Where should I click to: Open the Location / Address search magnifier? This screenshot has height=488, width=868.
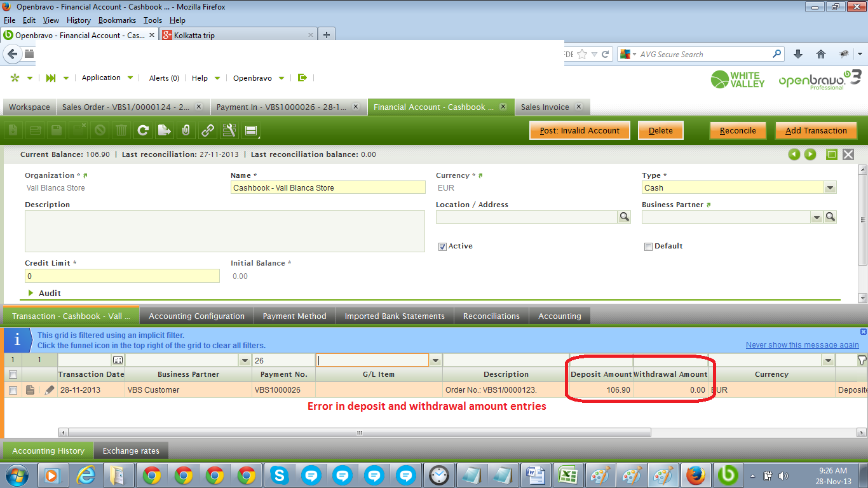(x=625, y=217)
